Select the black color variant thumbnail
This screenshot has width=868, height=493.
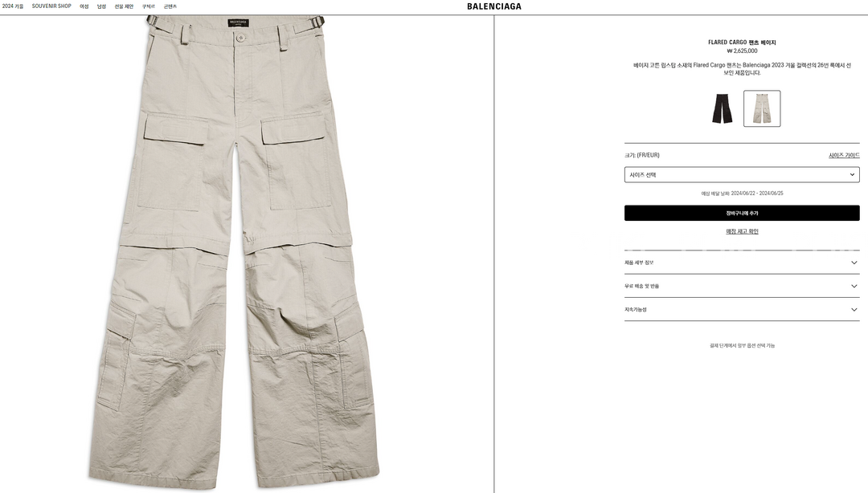(722, 108)
